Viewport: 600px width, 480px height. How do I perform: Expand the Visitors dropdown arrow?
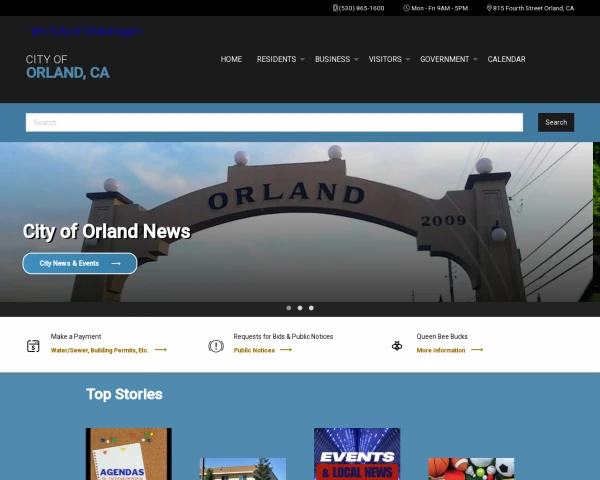click(x=408, y=59)
